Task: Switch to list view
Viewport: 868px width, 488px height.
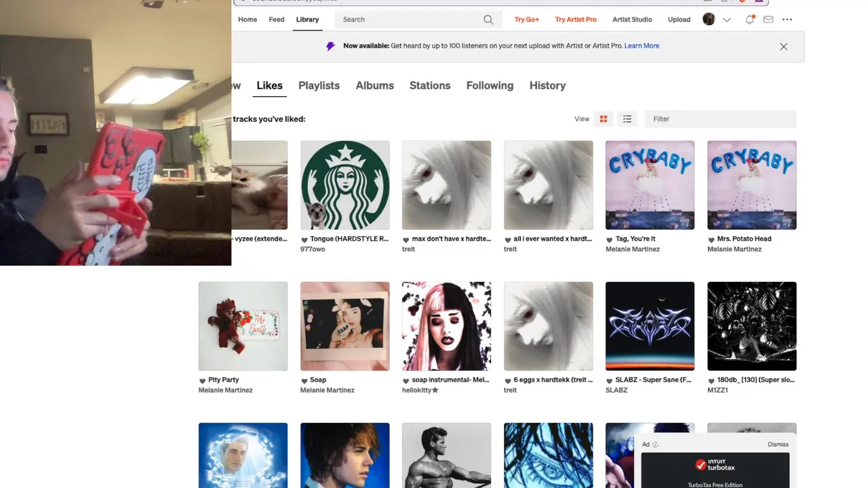Action: point(627,119)
